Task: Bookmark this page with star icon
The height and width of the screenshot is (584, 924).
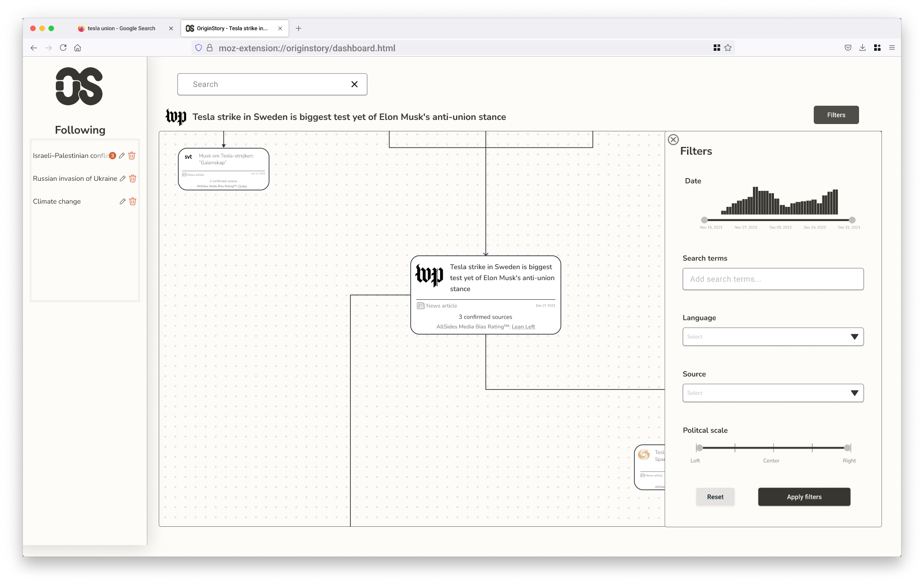Action: (x=728, y=48)
